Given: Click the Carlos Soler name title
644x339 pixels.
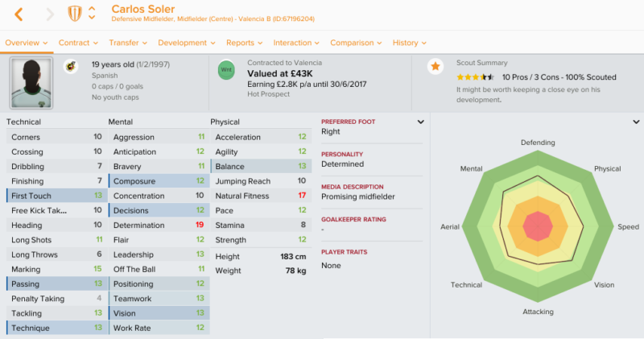Looking at the screenshot, I should tap(143, 9).
